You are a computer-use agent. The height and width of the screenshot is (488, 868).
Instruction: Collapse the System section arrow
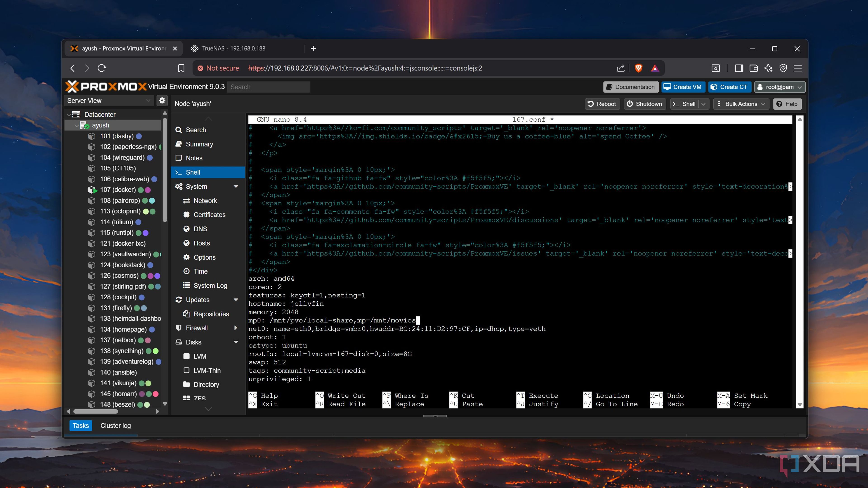pyautogui.click(x=236, y=187)
